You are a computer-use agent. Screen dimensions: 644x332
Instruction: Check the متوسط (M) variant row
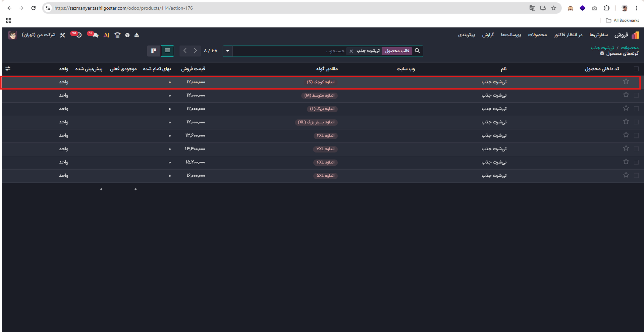636,95
